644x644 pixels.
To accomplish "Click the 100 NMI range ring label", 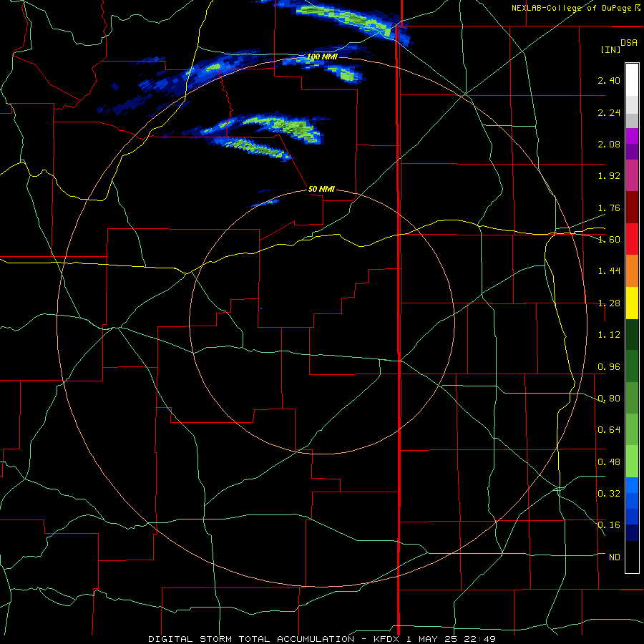I will [323, 57].
